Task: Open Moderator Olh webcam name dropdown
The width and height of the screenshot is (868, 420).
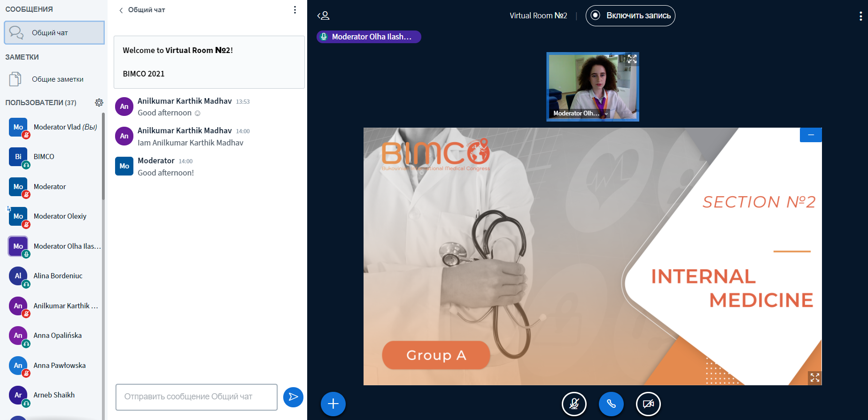Action: (x=581, y=113)
